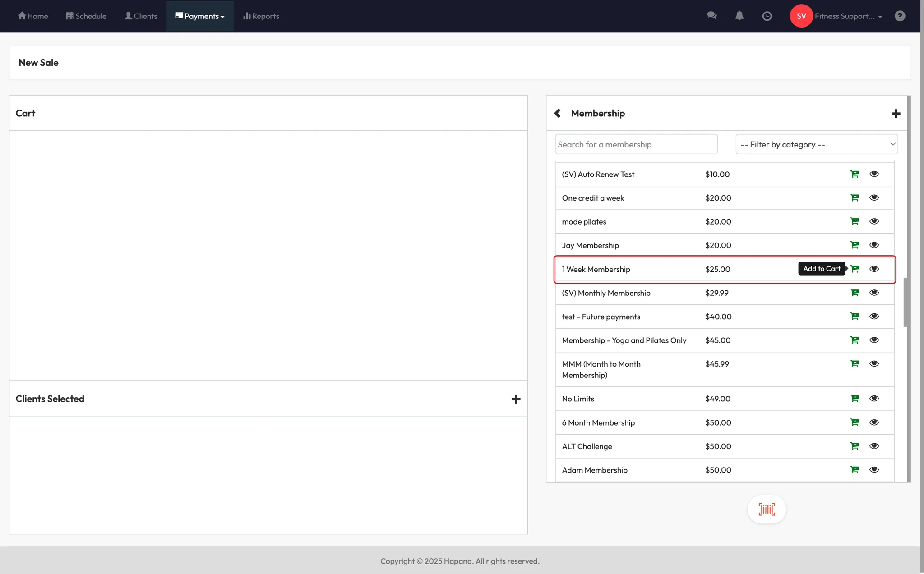Expand Fitness Support account menu
This screenshot has height=574, width=924.
point(848,16)
